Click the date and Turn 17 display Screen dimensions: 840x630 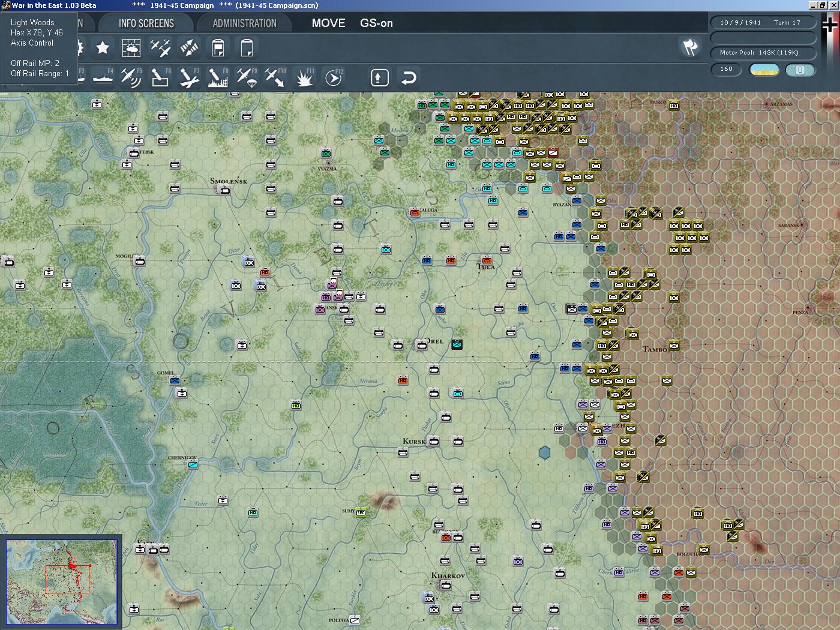[x=763, y=22]
